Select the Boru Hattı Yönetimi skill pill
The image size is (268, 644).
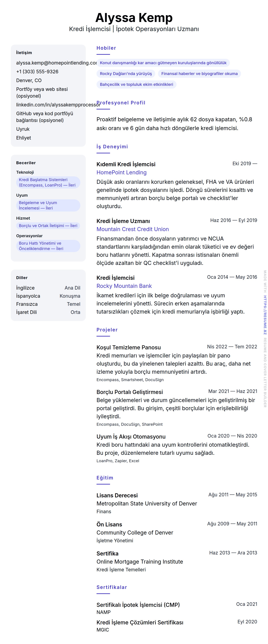point(48,246)
